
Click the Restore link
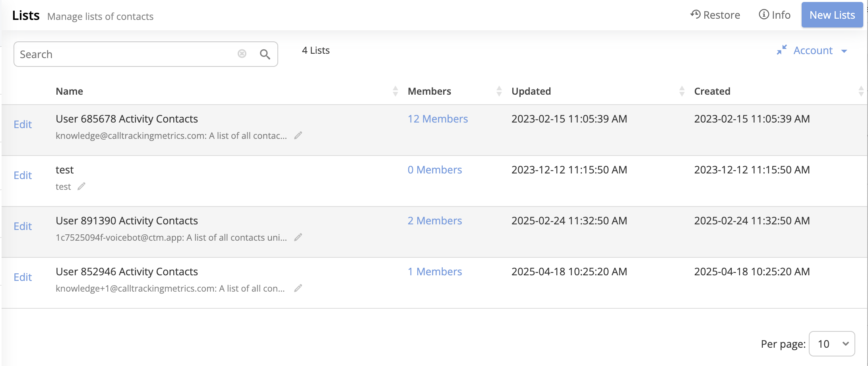[x=715, y=15]
